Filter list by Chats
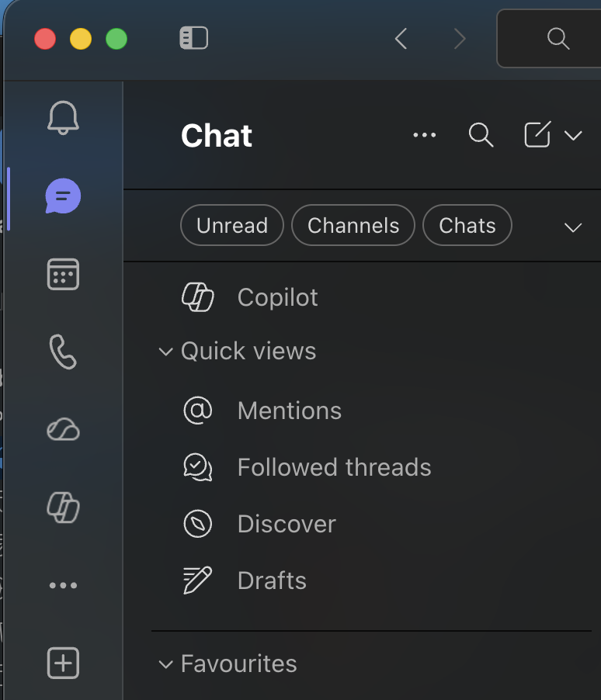The height and width of the screenshot is (700, 601). click(467, 225)
